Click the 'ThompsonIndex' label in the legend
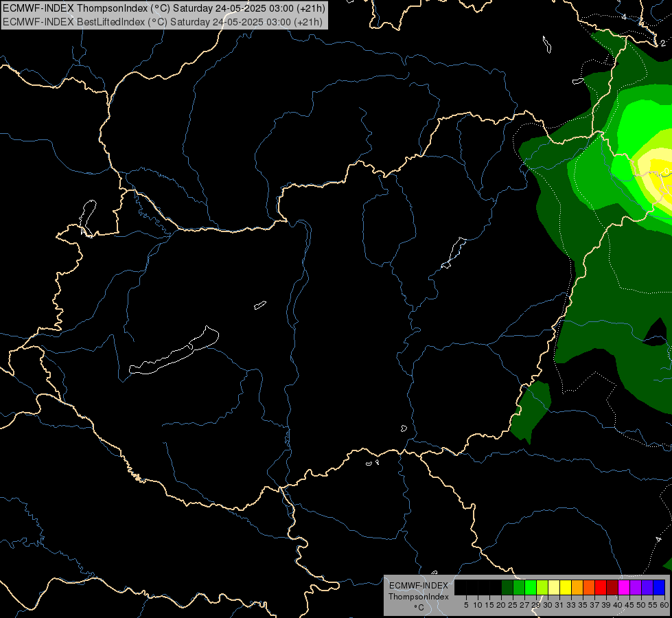Viewport: 672px width, 618px height. (418, 597)
